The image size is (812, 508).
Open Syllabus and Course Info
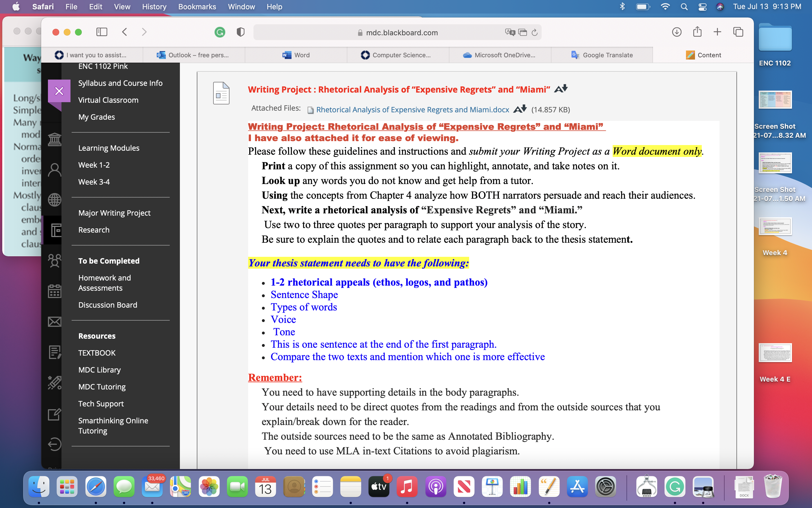click(x=120, y=83)
